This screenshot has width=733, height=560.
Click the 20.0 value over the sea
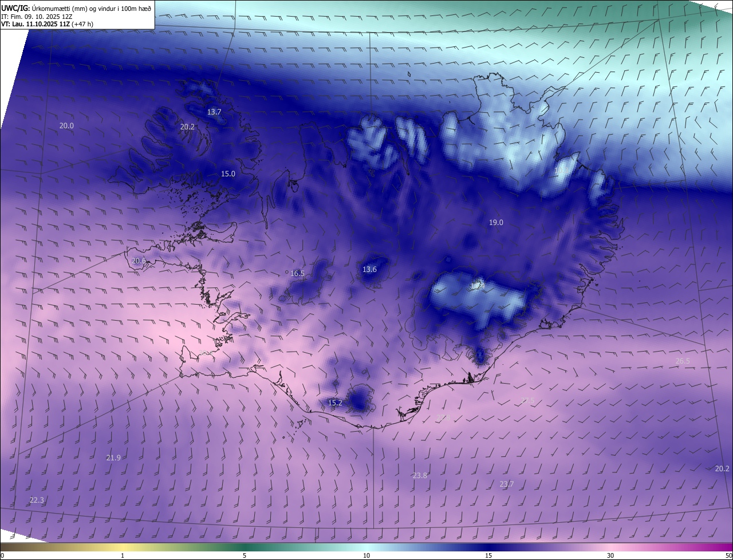pyautogui.click(x=66, y=125)
